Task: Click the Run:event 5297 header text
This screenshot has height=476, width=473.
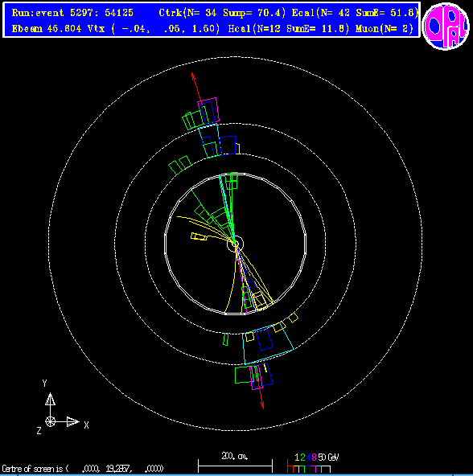Action: click(x=72, y=13)
